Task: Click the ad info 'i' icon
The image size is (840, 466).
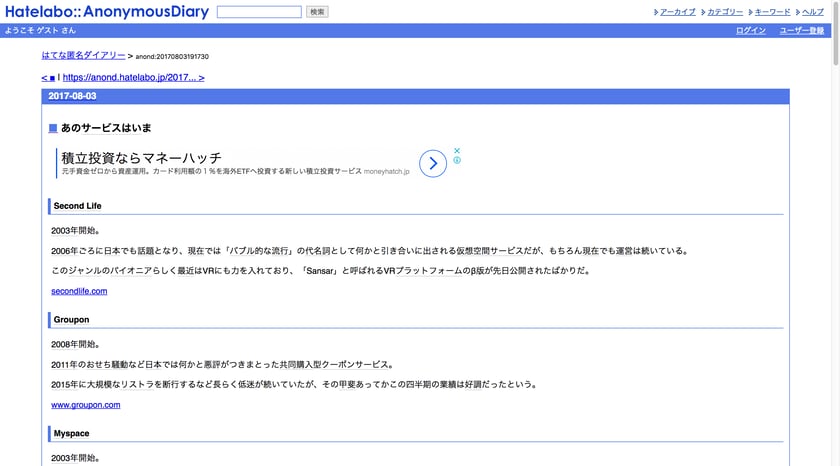Action: 457,160
